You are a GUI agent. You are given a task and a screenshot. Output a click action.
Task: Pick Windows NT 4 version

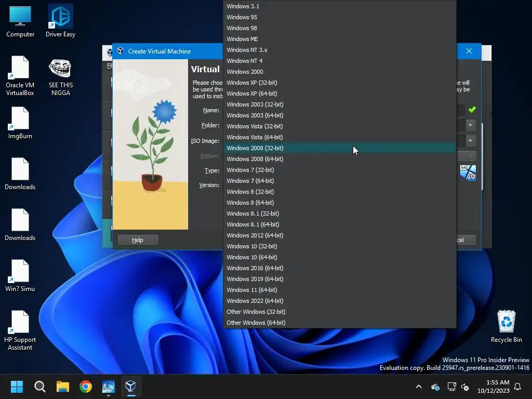340,61
